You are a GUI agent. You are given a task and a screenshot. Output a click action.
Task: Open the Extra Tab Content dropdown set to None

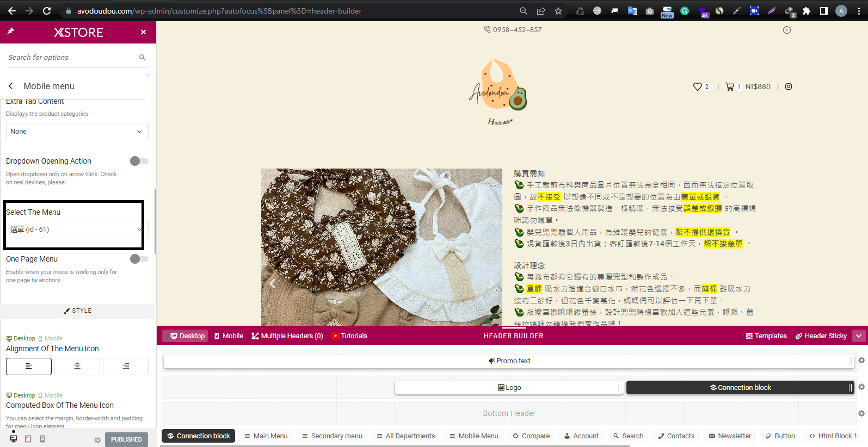click(77, 132)
